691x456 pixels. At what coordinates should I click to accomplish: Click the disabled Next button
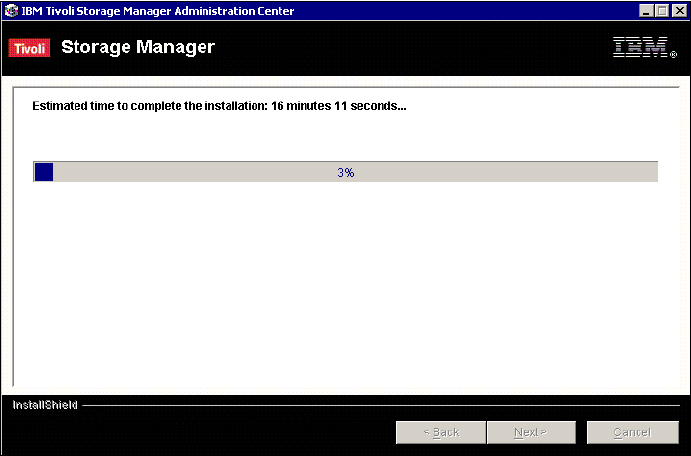click(x=531, y=432)
